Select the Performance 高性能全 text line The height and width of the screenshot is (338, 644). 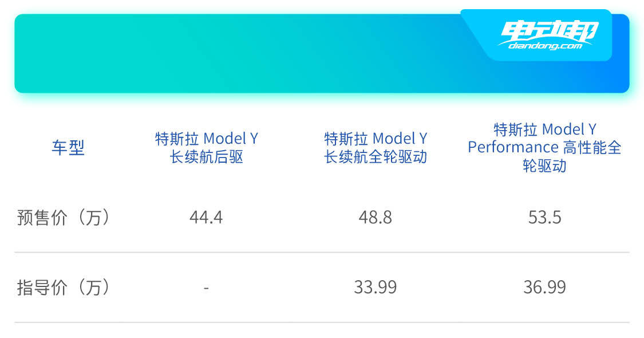click(x=544, y=147)
